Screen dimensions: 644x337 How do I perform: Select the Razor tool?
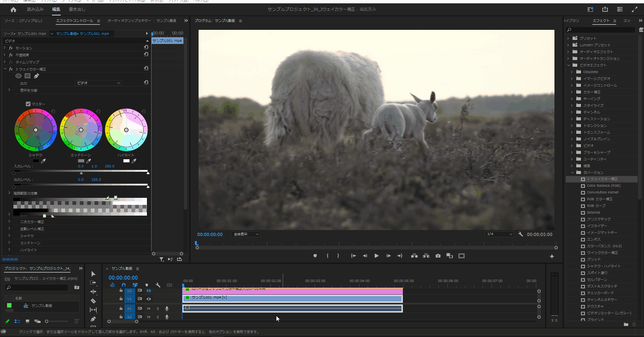(93, 301)
